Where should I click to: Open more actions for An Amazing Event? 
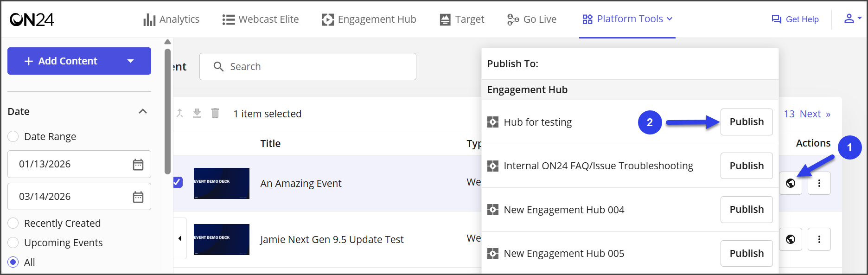pos(819,183)
